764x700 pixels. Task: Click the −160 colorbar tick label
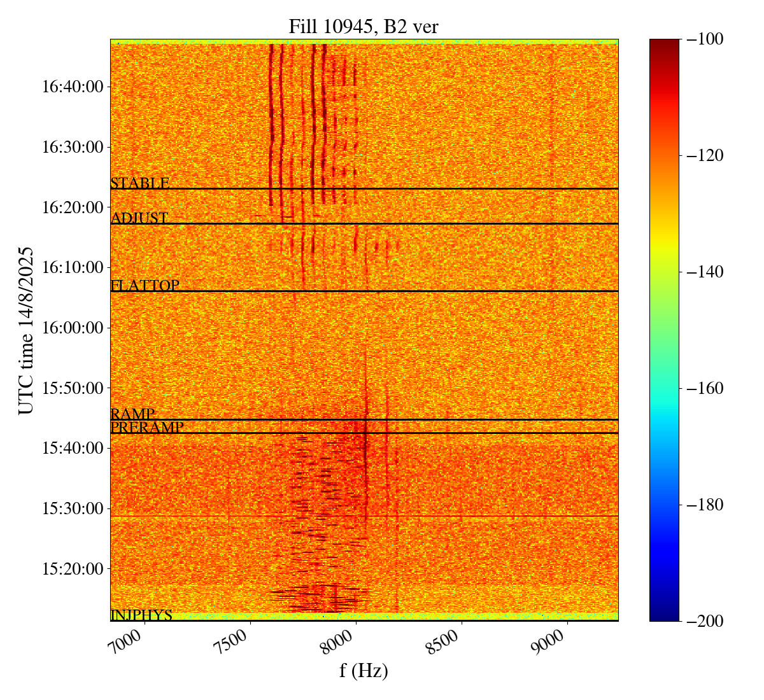tap(705, 388)
